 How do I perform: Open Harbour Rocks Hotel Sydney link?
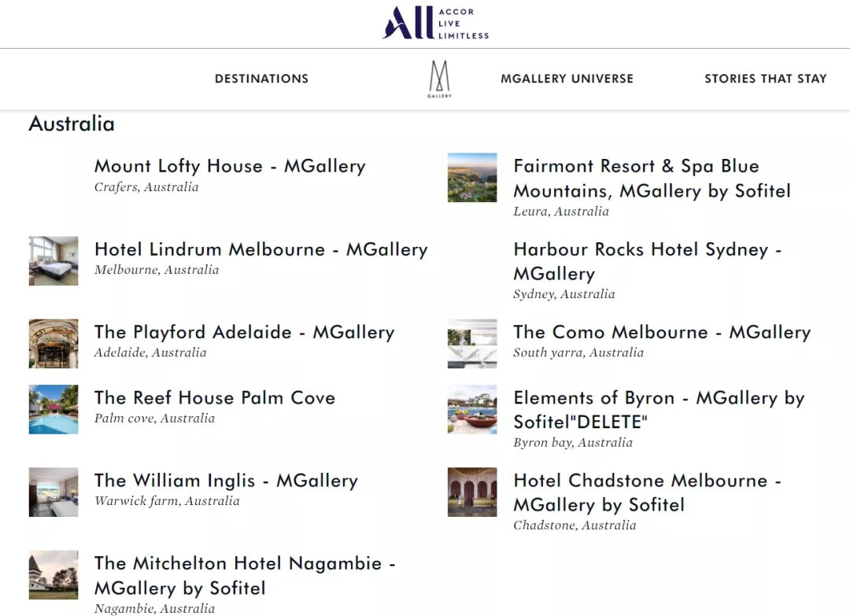coord(647,261)
